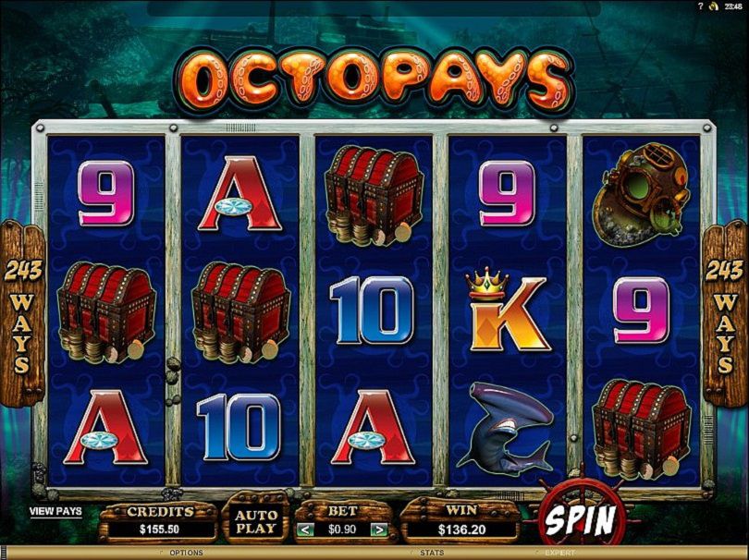Switch to Expert mode in bottom bar
The height and width of the screenshot is (560, 749).
(x=559, y=553)
